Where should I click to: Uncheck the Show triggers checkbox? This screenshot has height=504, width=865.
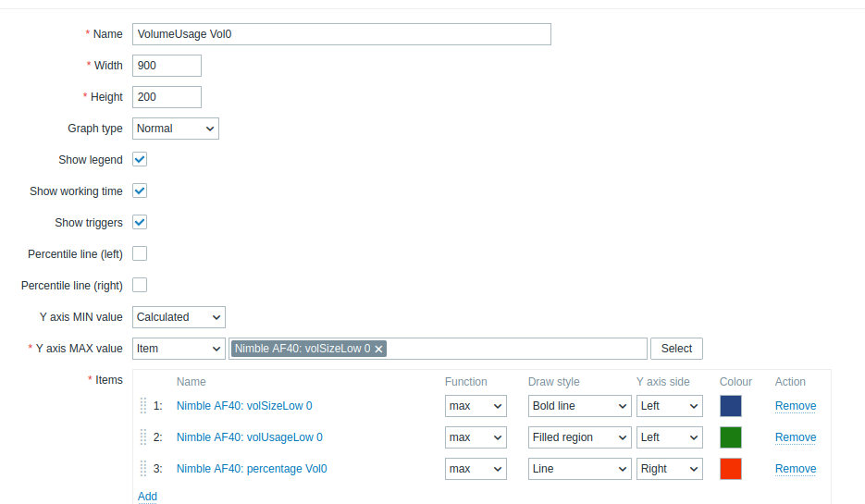pyautogui.click(x=140, y=222)
